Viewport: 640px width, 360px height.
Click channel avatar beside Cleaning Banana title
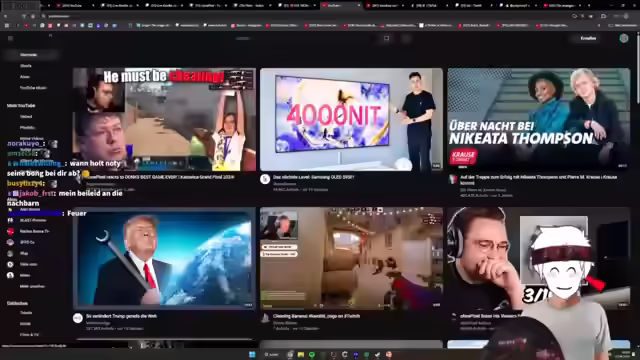point(265,318)
